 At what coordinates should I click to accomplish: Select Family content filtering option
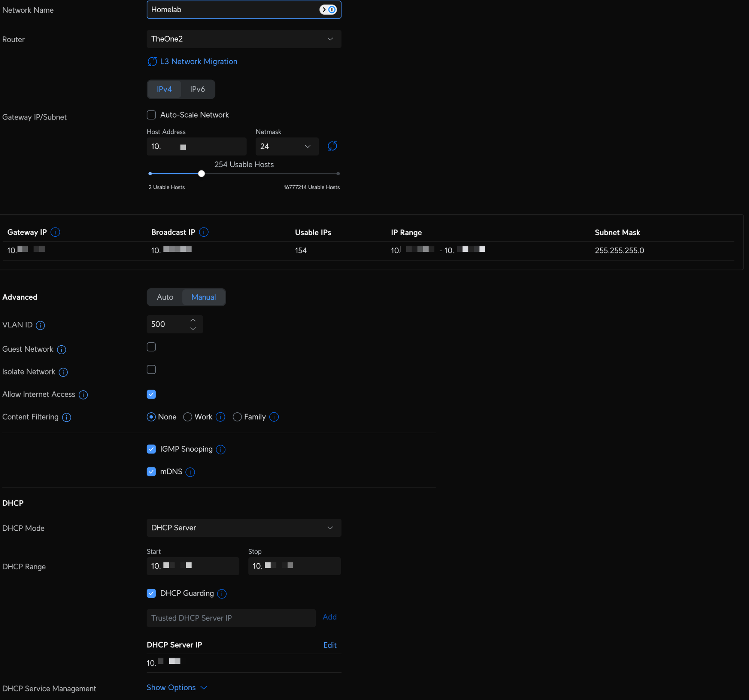[237, 417]
